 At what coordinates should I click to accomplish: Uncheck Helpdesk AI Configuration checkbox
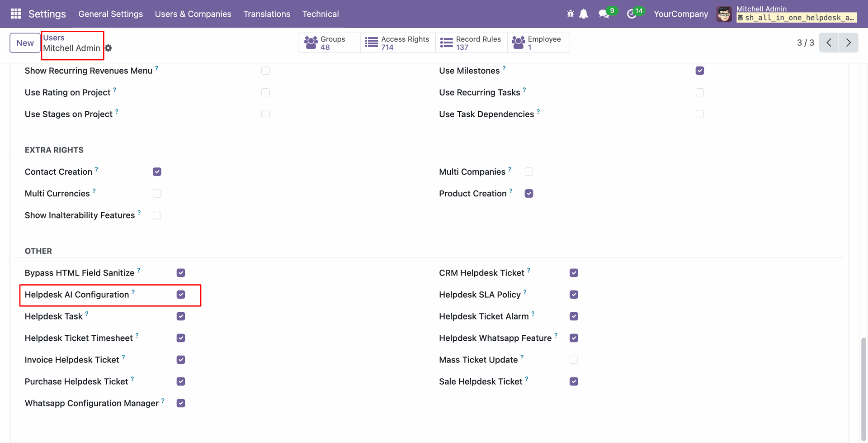(x=181, y=295)
